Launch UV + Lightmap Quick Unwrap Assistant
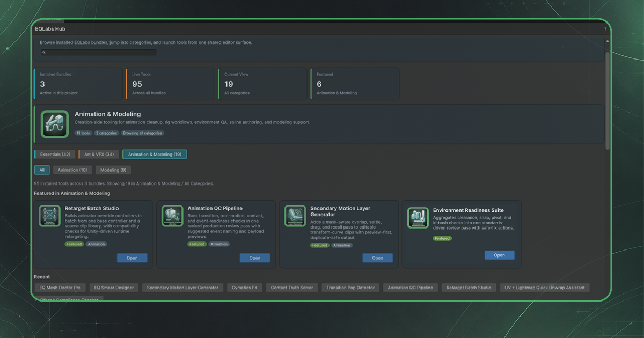 pyautogui.click(x=545, y=288)
